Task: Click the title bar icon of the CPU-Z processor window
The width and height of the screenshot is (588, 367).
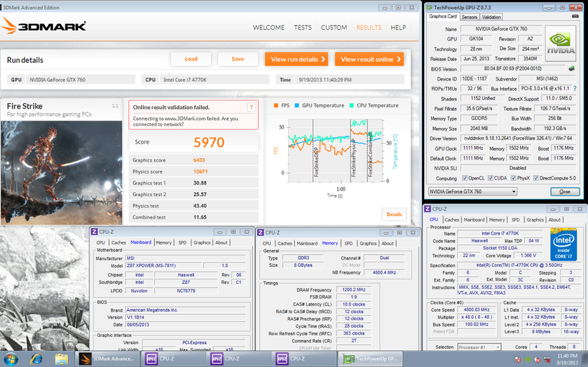Action: [427, 209]
